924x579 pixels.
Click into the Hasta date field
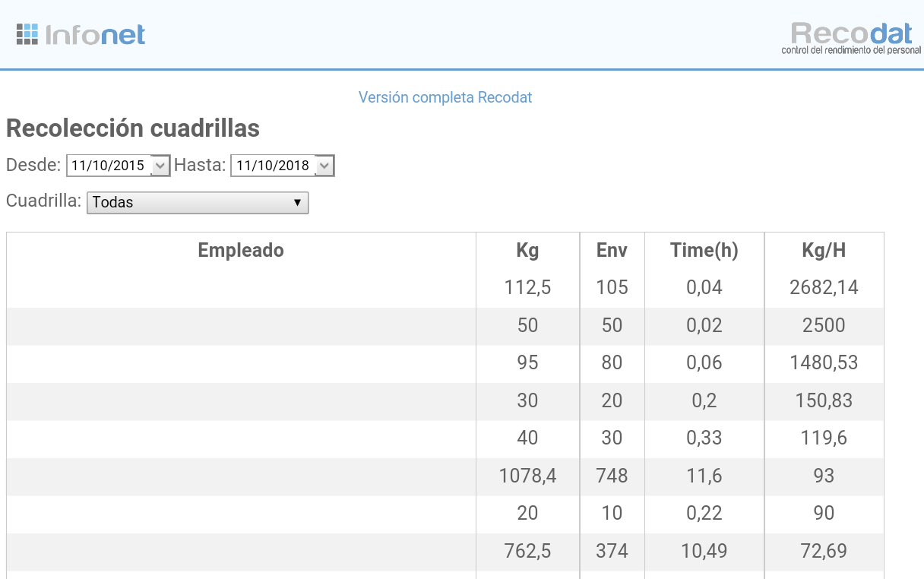pos(273,166)
